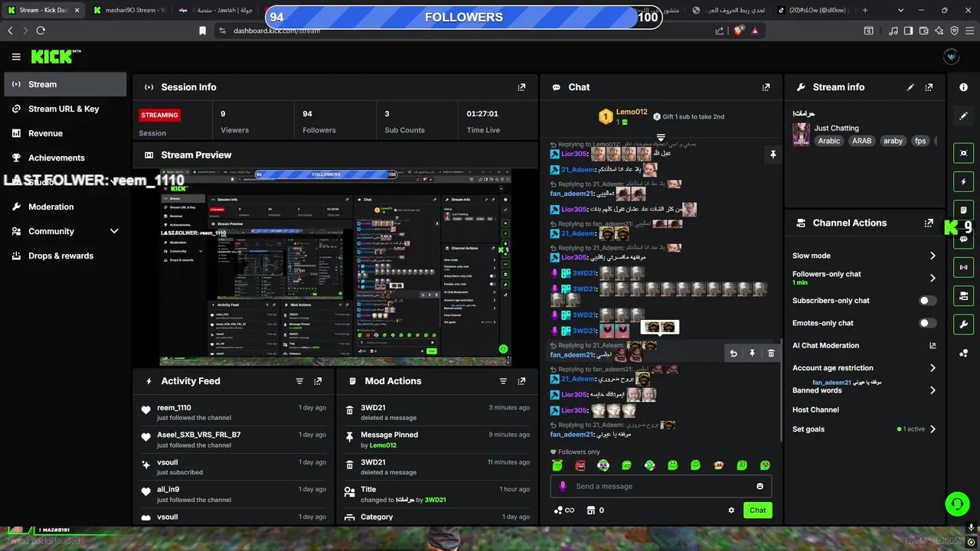Expand Followers-only chat settings
Image resolution: width=980 pixels, height=551 pixels.
[x=933, y=278]
